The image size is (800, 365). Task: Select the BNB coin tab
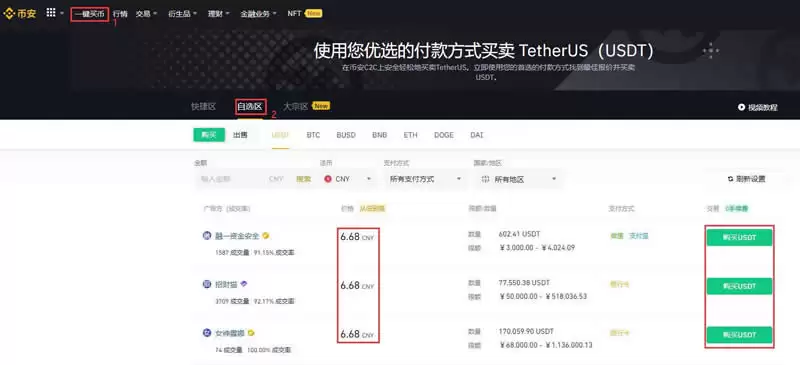[x=380, y=135]
